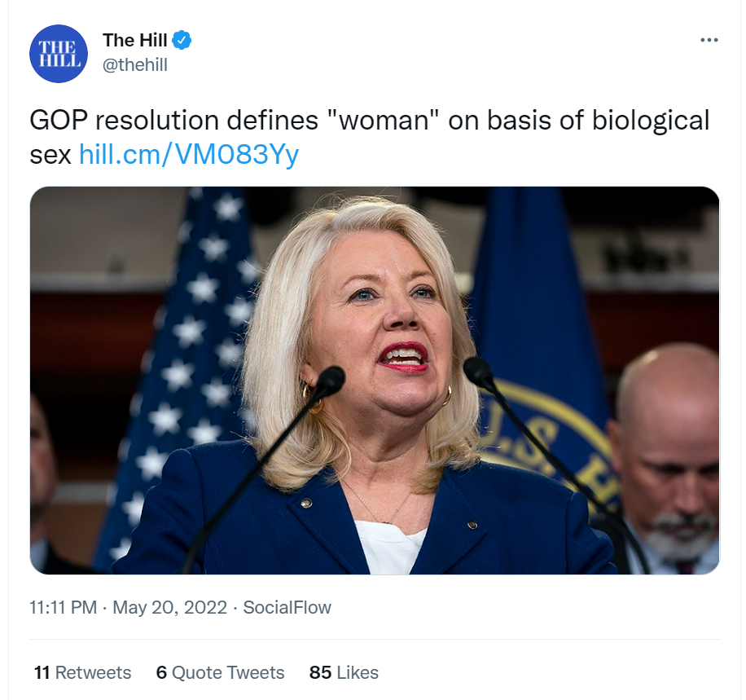Click the tweet headline text about GOP resolution
The image size is (746, 700).
pos(369,137)
